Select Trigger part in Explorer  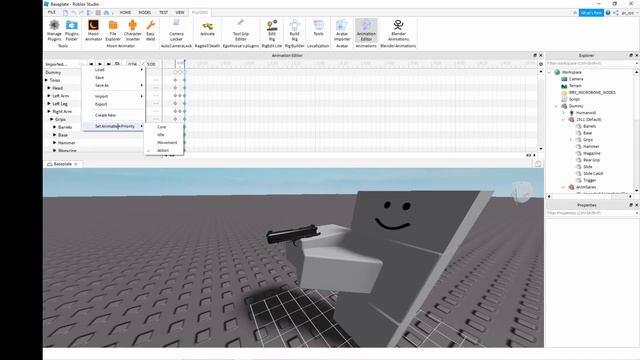(590, 180)
